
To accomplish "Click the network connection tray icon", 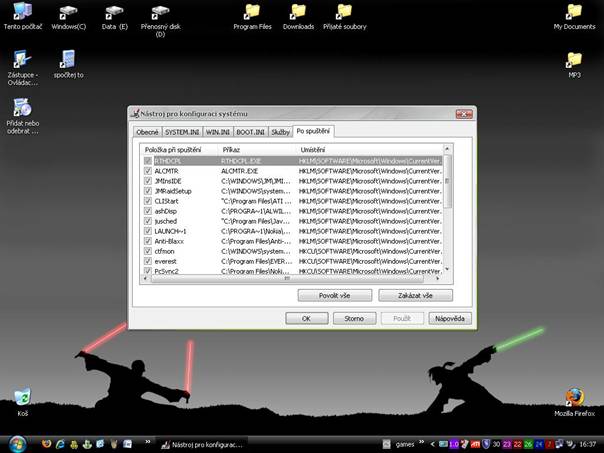I will (559, 444).
